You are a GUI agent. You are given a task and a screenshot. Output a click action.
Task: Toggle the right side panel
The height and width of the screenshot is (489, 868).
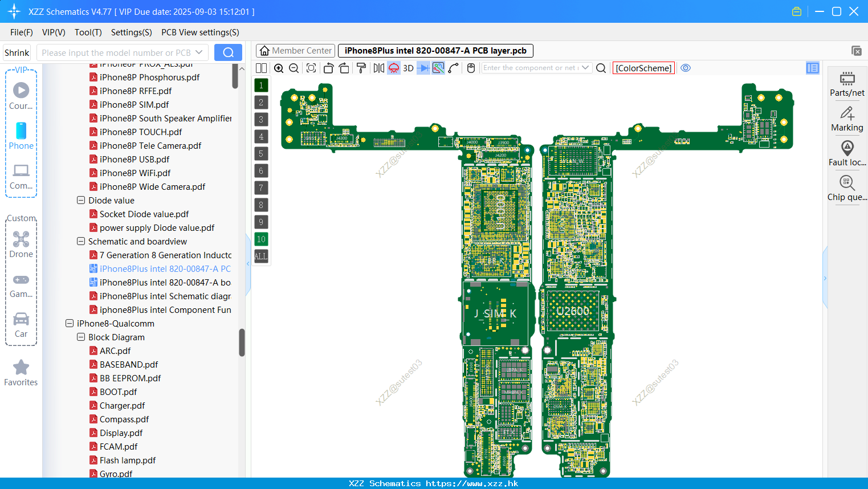click(x=813, y=68)
